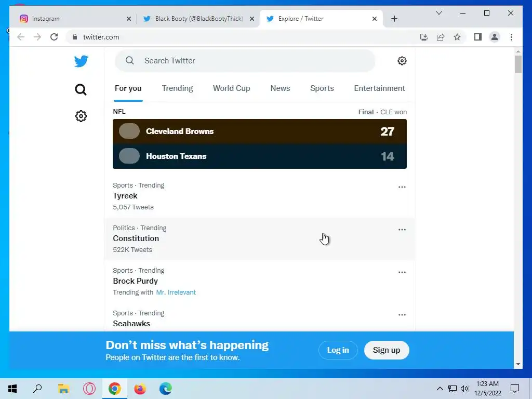Open the Mr. Irrelevant link
532x399 pixels.
(176, 292)
